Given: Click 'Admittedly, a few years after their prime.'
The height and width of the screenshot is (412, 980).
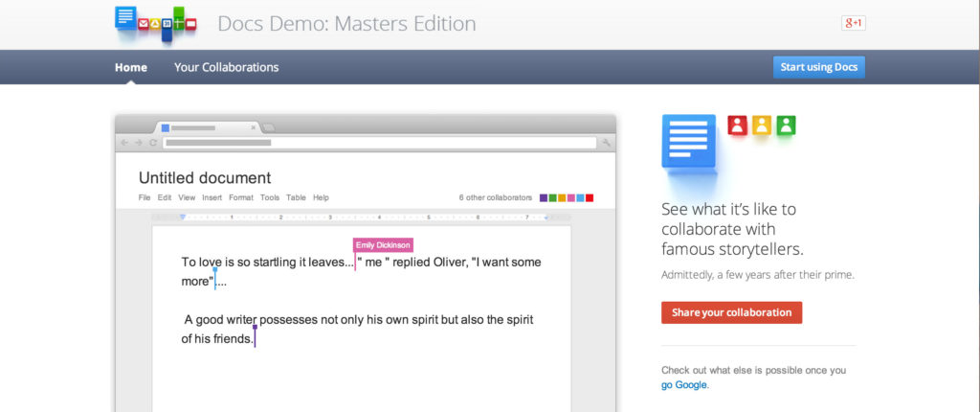Looking at the screenshot, I should click(758, 275).
